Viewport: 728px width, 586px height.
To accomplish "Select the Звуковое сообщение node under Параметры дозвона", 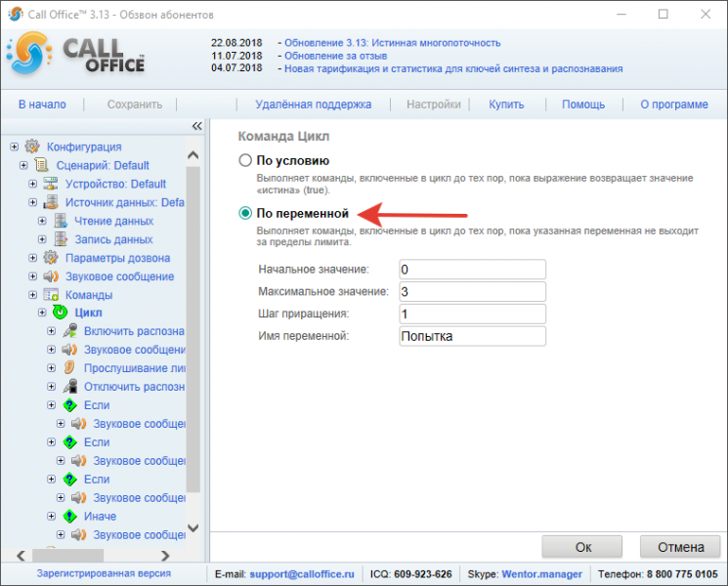I will [119, 276].
